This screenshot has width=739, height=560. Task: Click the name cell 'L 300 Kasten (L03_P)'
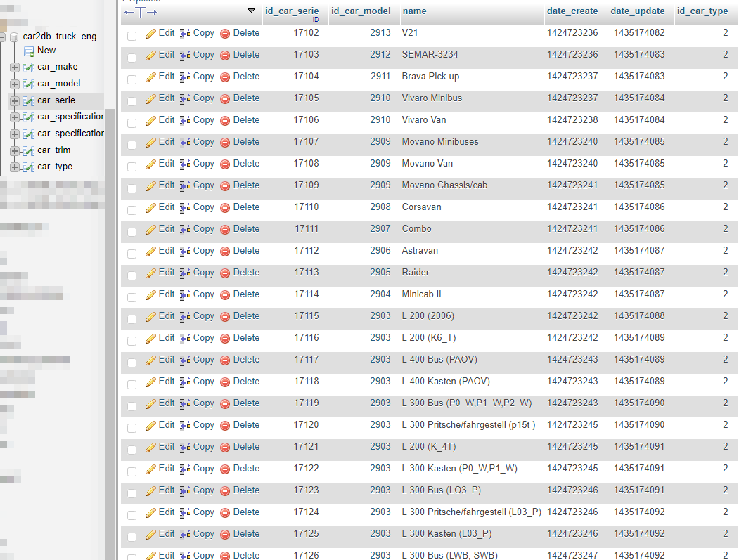(446, 533)
